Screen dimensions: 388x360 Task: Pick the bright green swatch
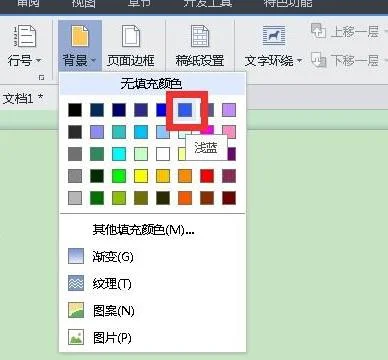tap(119, 176)
